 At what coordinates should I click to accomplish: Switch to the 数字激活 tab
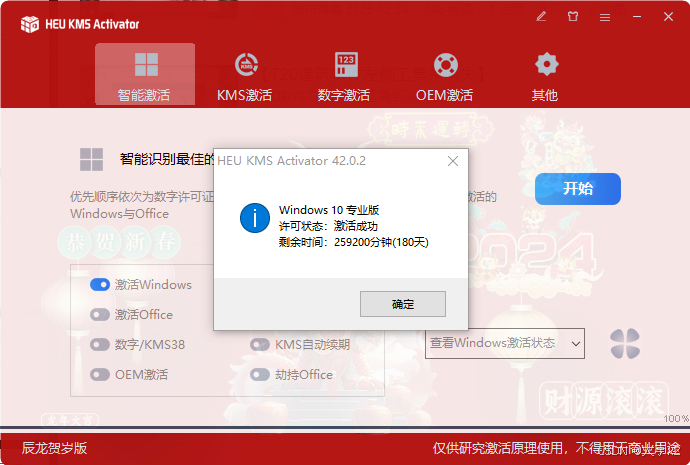coord(345,77)
